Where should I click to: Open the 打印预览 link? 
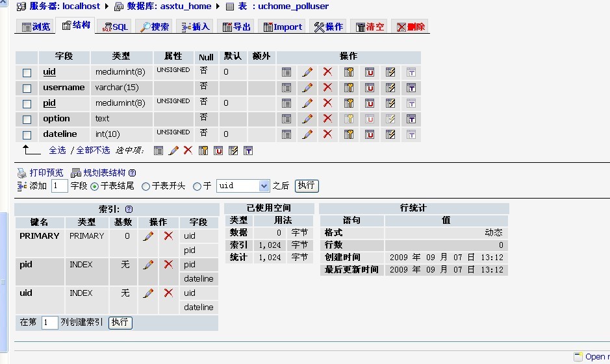tap(46, 173)
